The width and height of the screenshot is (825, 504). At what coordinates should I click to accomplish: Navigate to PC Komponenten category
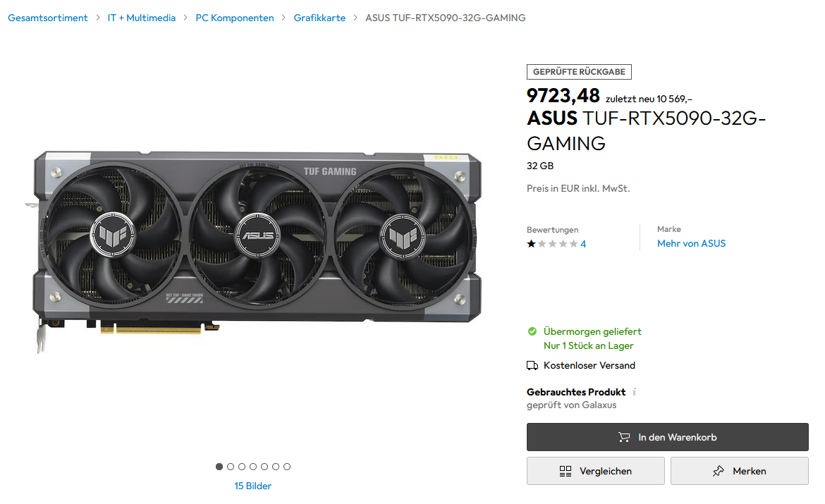coord(235,18)
